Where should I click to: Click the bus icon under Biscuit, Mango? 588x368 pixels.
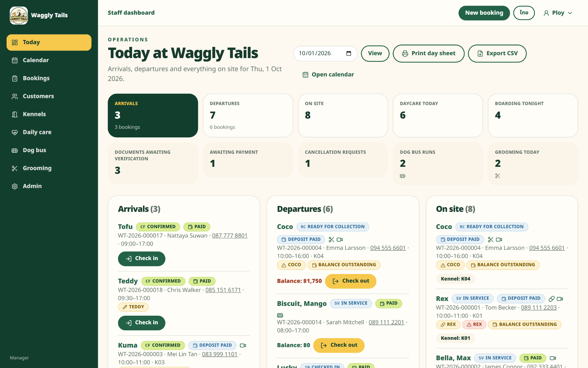[x=280, y=315]
